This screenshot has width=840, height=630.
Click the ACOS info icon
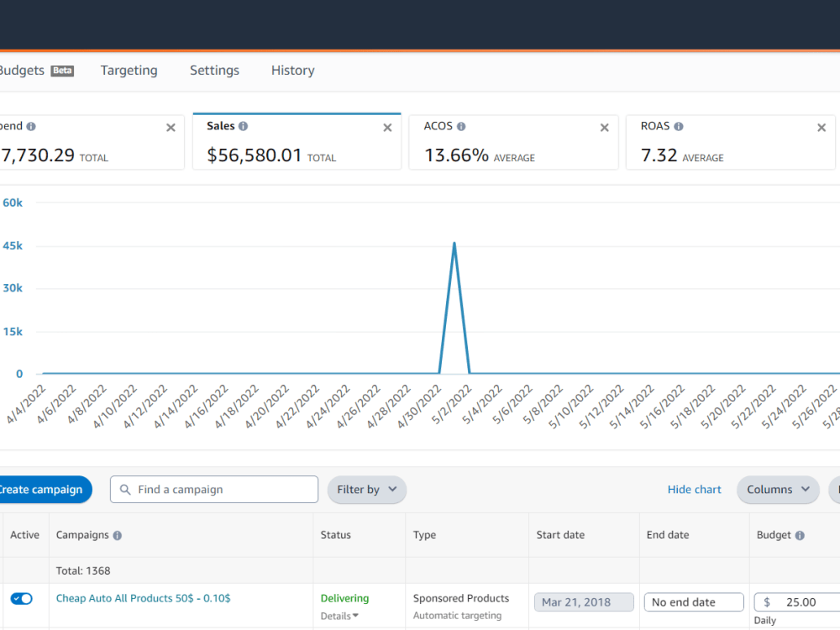click(x=461, y=127)
